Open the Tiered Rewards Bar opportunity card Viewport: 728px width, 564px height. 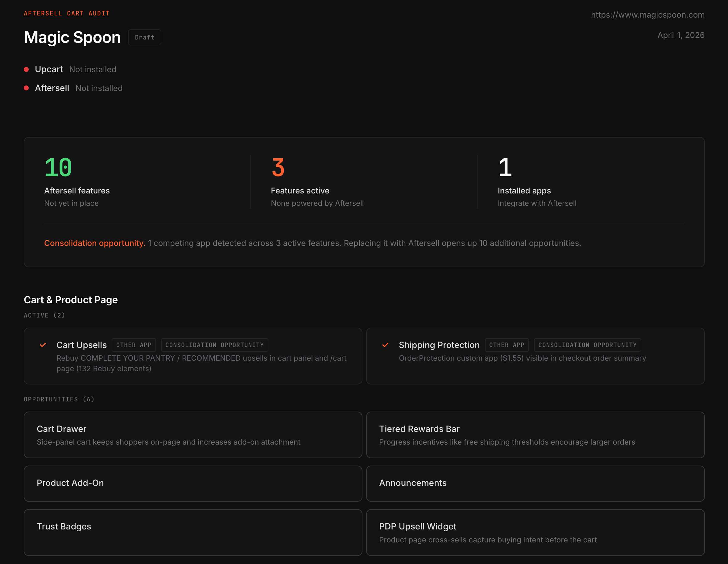[535, 435]
